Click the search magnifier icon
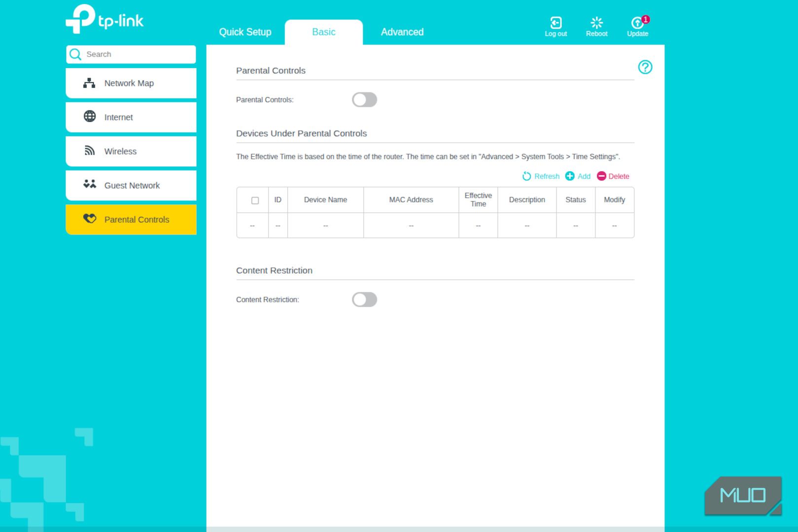 pos(75,54)
